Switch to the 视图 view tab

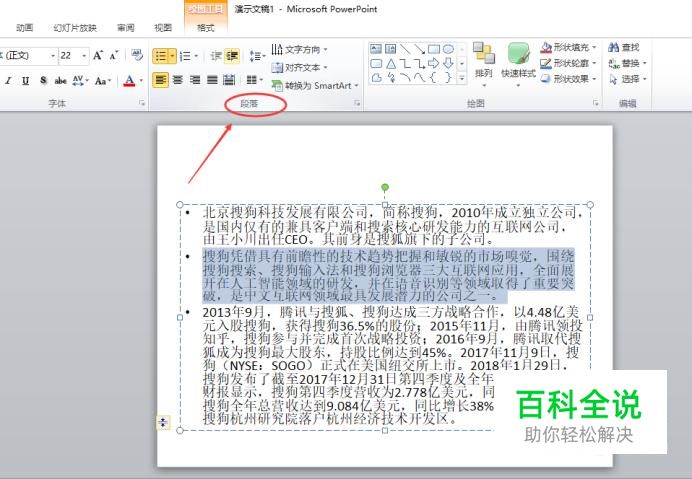tap(163, 28)
